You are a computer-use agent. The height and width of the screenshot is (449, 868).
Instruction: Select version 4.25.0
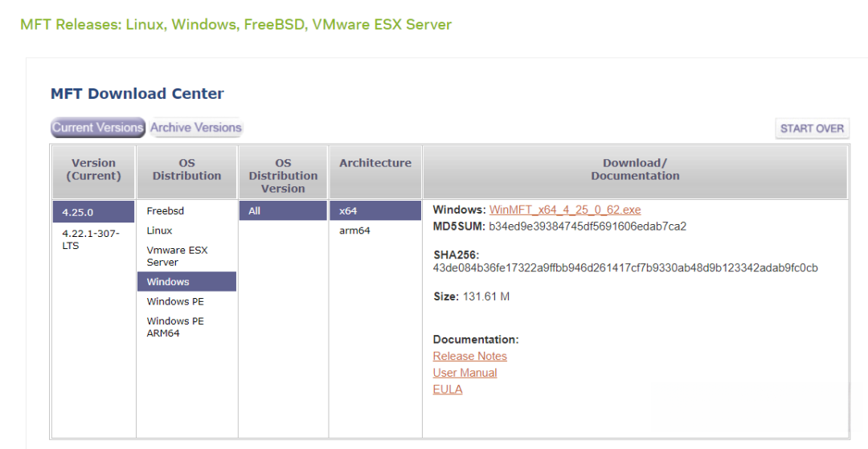[x=93, y=212]
